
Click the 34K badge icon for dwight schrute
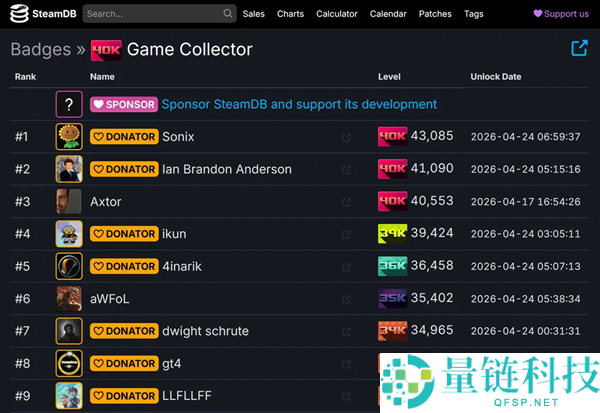[x=392, y=331]
